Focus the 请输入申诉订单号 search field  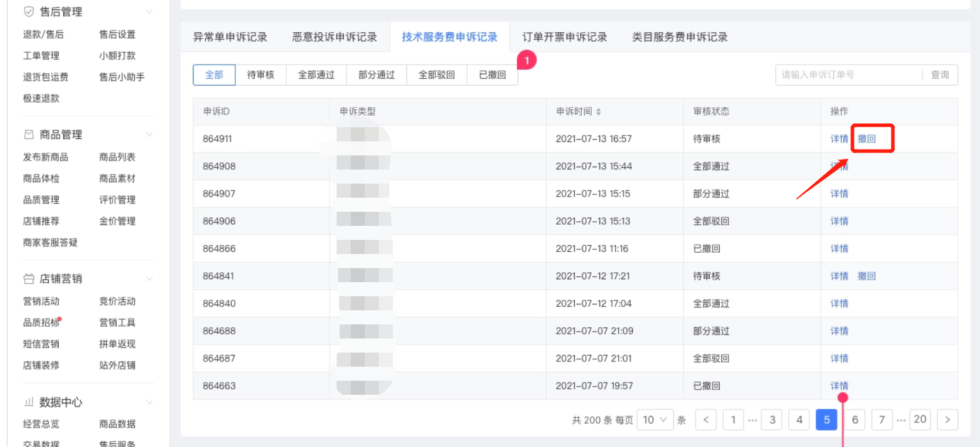click(849, 75)
